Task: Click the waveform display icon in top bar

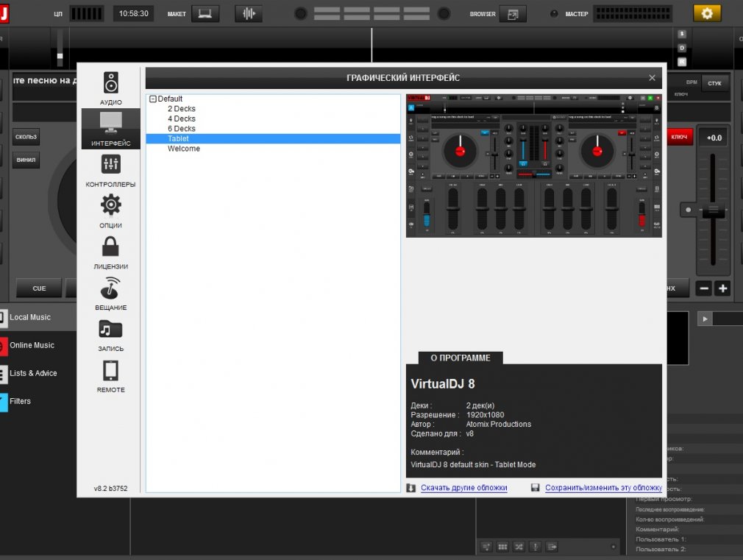Action: pos(249,13)
